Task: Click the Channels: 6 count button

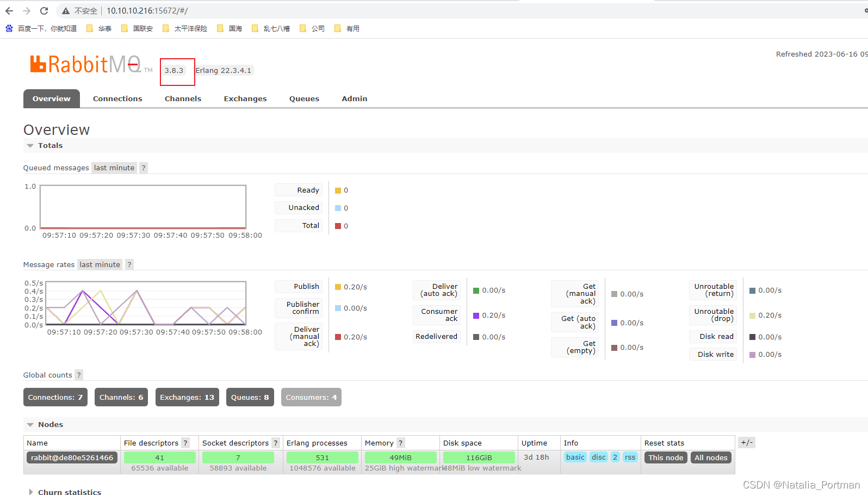Action: point(121,397)
